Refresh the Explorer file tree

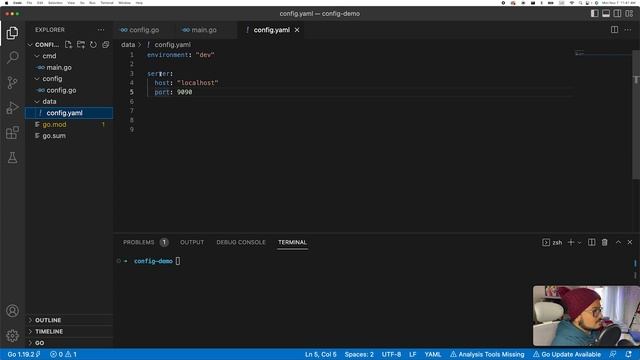point(93,44)
